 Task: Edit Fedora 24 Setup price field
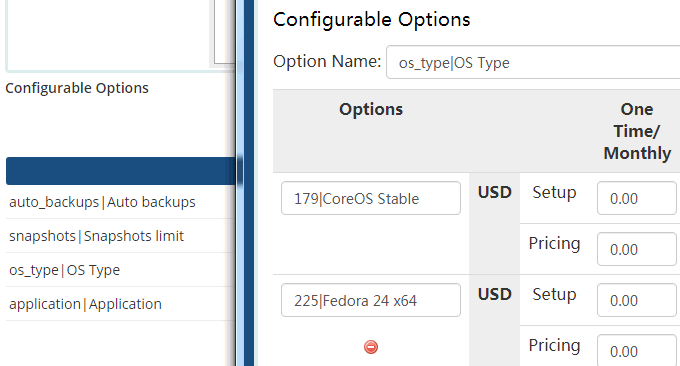click(637, 300)
